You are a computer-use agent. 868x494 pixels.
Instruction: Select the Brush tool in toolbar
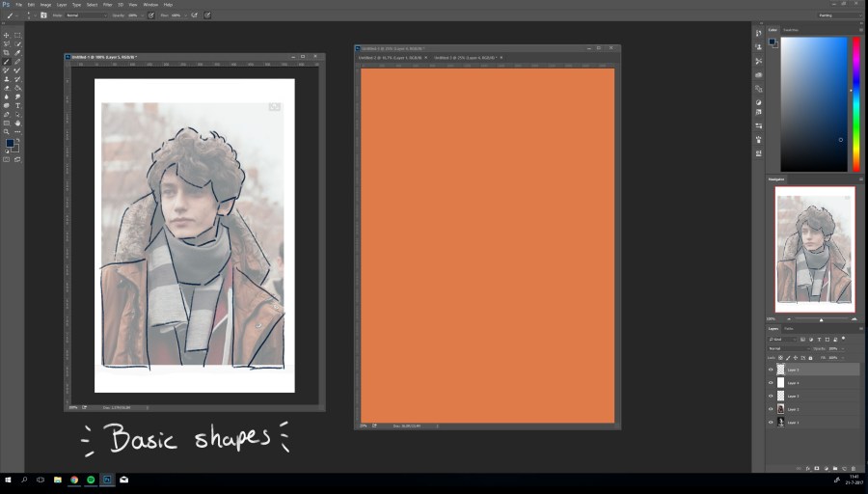7,62
